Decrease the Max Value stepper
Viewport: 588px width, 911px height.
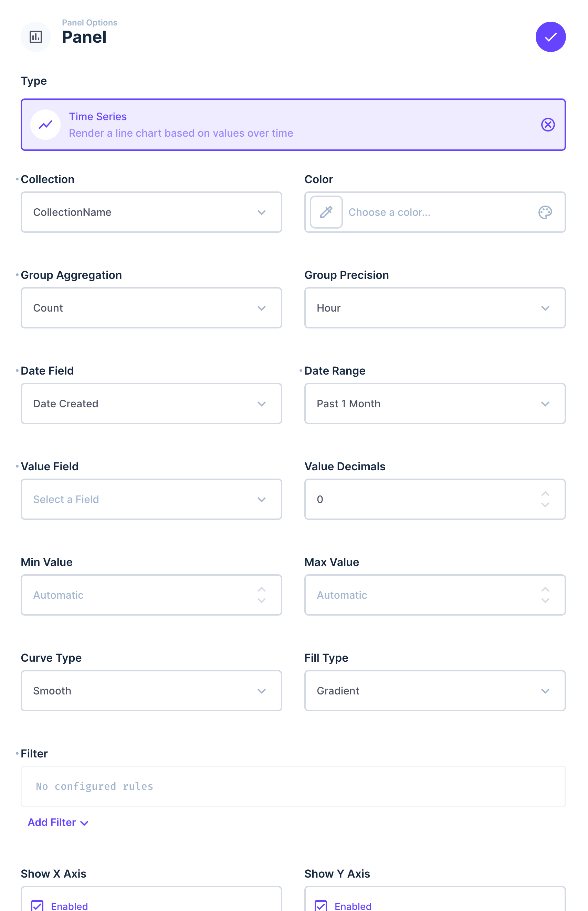[x=545, y=600]
